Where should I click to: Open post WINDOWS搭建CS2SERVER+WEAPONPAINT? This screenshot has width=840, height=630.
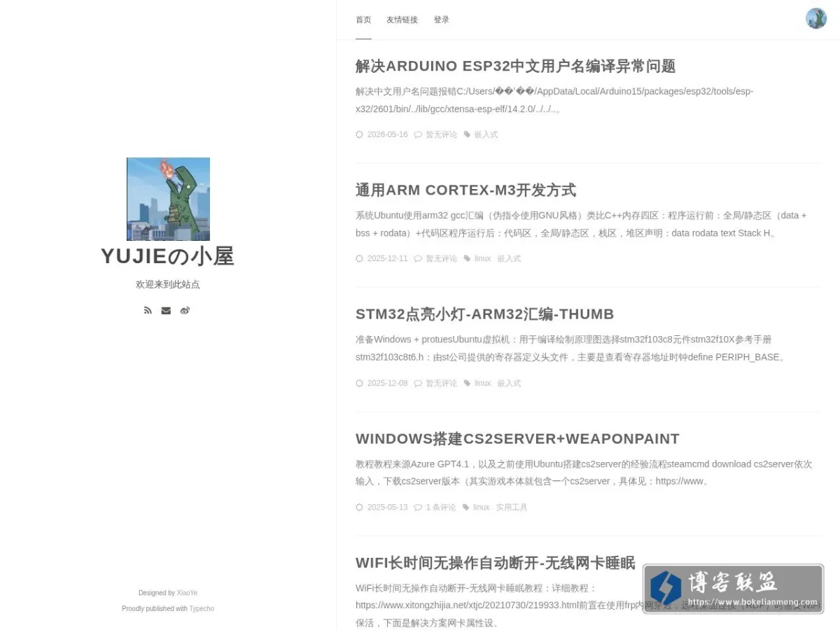517,439
